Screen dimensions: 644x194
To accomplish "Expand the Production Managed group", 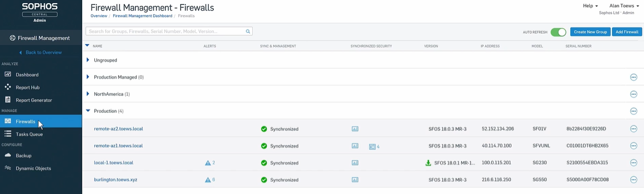I will (x=88, y=77).
